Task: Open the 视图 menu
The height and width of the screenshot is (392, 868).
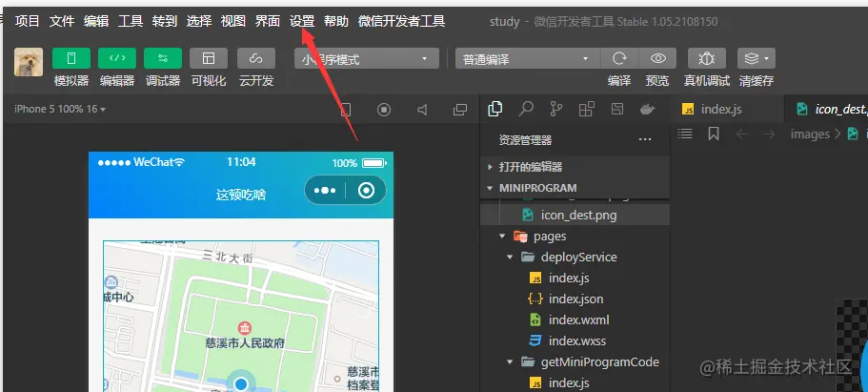Action: 233,22
